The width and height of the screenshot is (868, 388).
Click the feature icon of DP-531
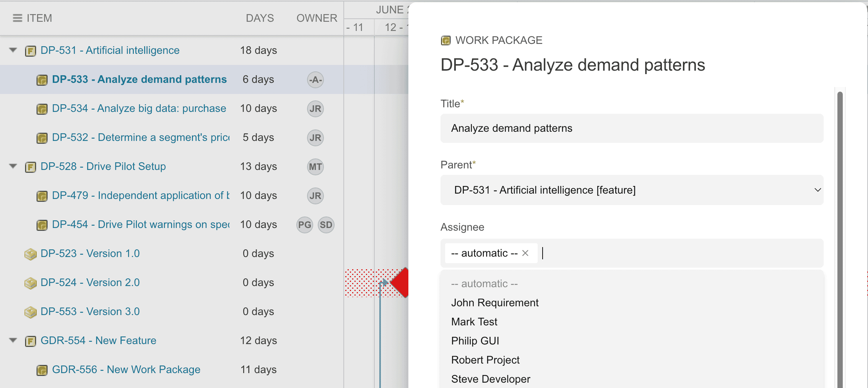[31, 51]
